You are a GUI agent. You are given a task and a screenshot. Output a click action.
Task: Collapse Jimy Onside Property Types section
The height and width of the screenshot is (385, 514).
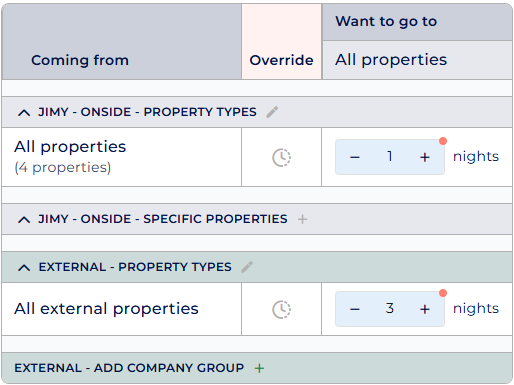tap(24, 112)
